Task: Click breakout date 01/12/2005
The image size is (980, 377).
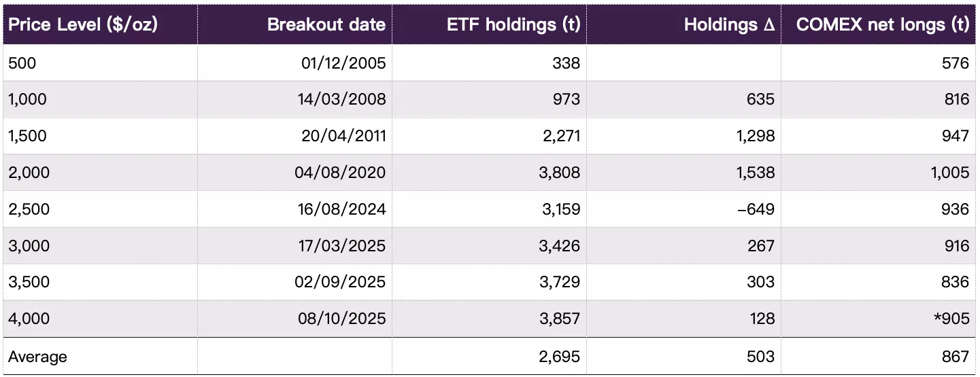Action: [x=343, y=63]
